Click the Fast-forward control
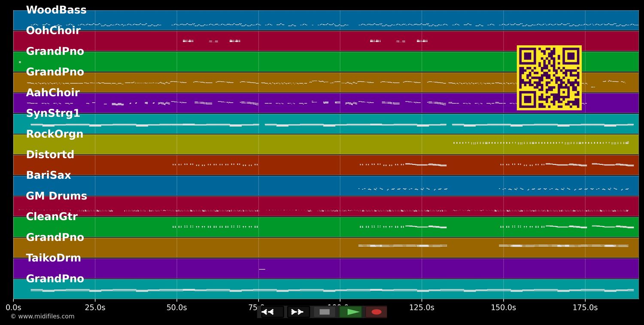The image size is (644, 325). [297, 312]
